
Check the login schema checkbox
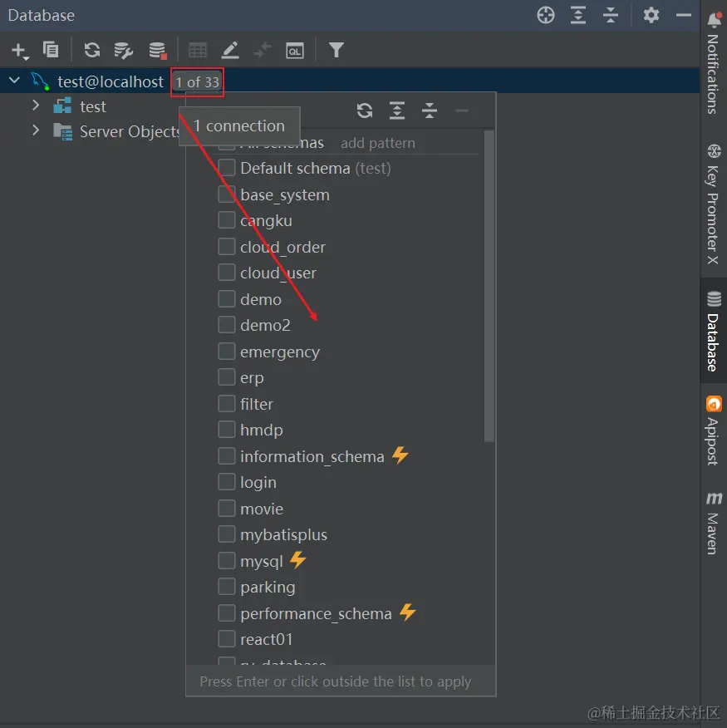point(227,482)
